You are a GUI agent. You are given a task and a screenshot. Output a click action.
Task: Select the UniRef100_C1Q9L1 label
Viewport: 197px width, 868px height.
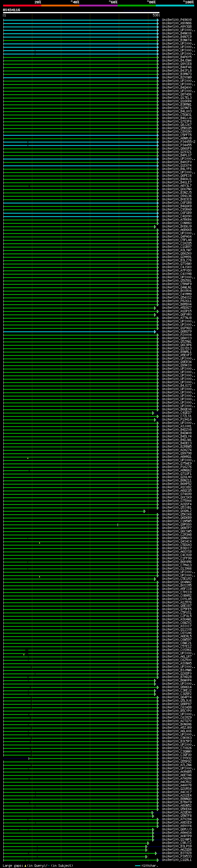(x=176, y=860)
